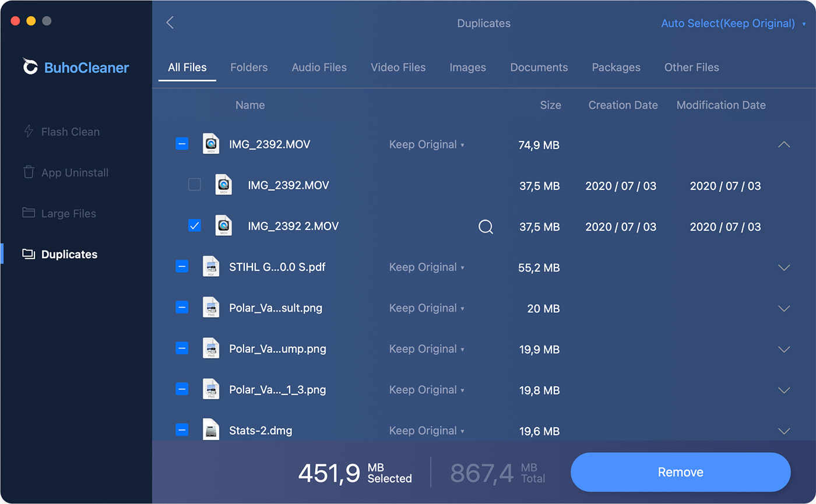Image resolution: width=816 pixels, height=504 pixels.
Task: Switch to the Other Files tab
Action: coord(691,67)
